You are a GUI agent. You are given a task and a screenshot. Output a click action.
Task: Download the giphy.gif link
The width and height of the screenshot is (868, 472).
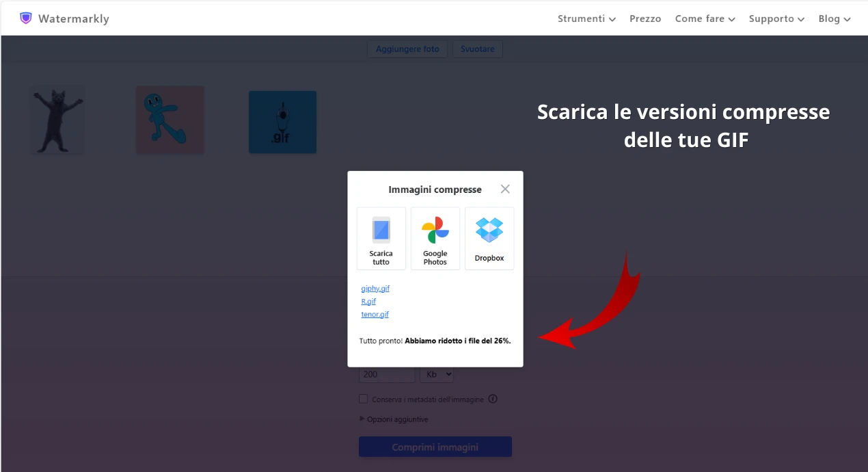click(x=375, y=289)
